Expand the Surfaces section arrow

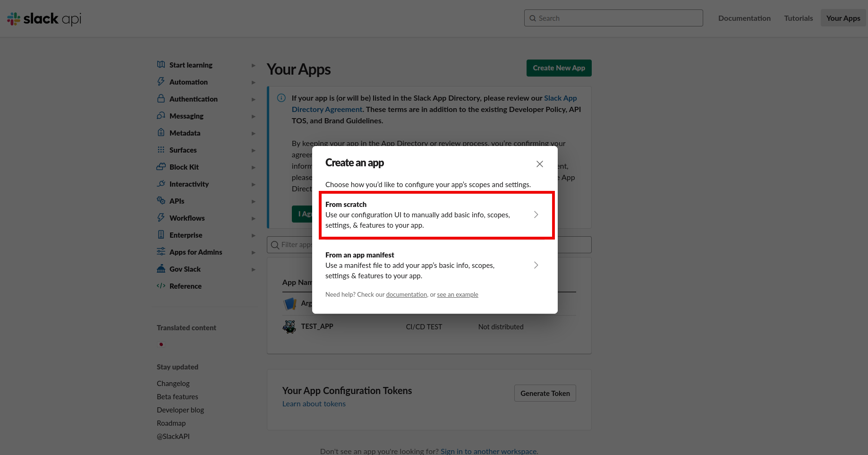(x=254, y=150)
